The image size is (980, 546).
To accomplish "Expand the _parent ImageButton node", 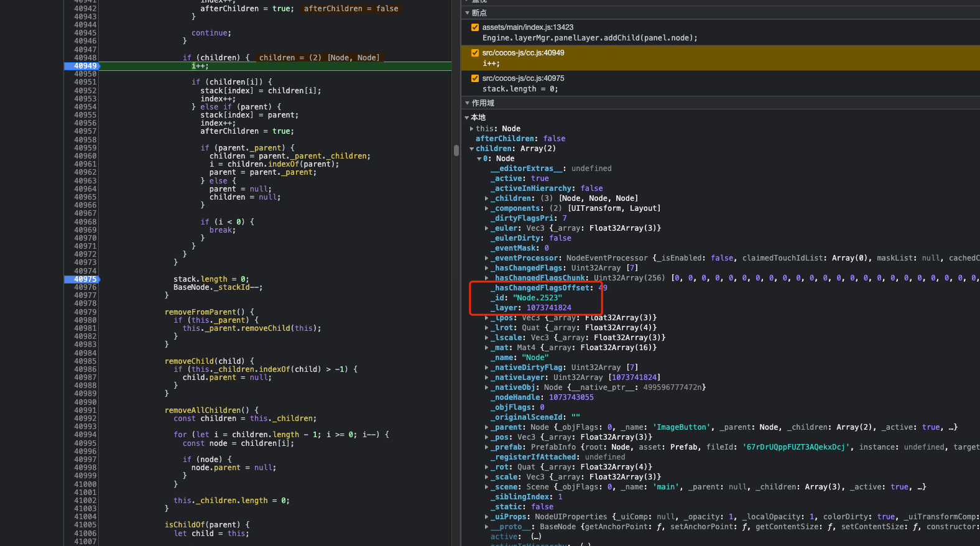I will [x=486, y=427].
